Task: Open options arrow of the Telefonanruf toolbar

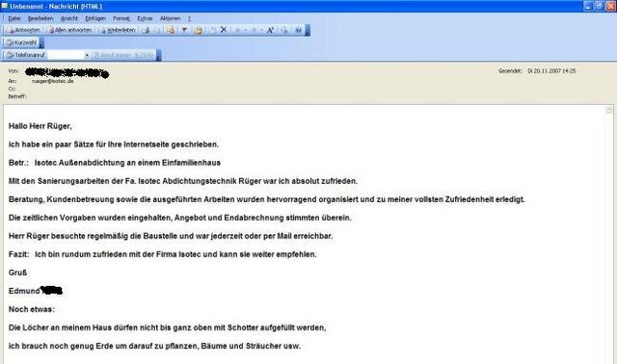Action: [x=158, y=56]
